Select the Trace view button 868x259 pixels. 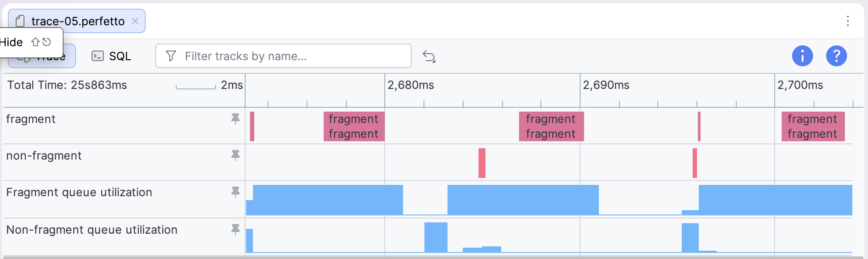tap(42, 56)
